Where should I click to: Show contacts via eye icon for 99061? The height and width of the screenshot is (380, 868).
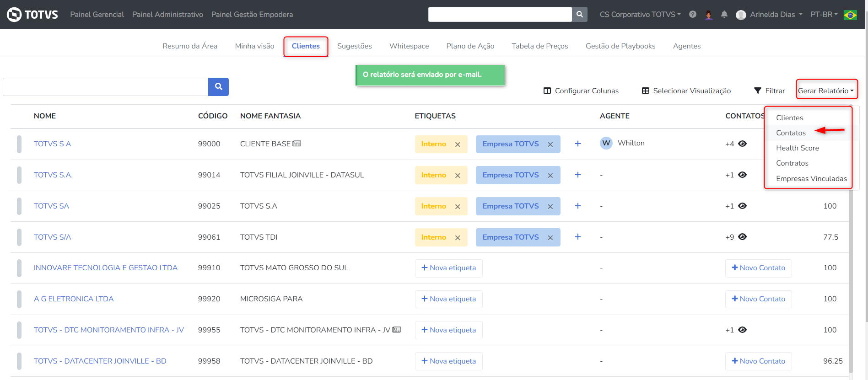click(743, 237)
